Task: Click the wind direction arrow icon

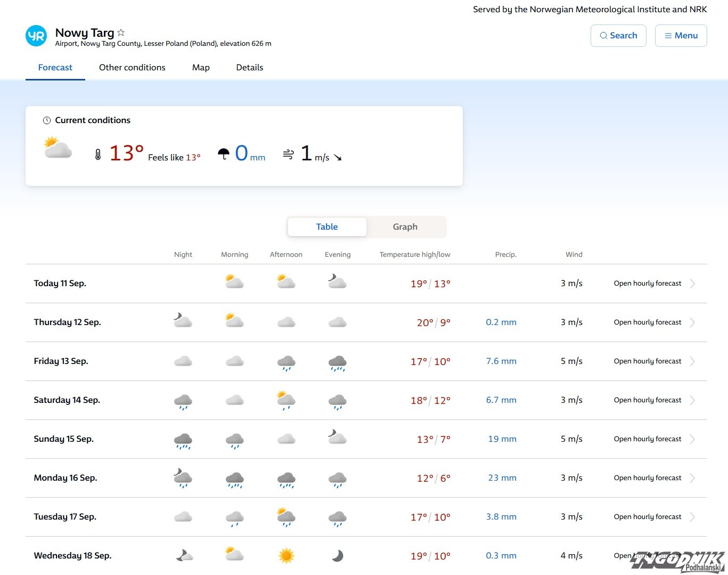Action: (338, 157)
